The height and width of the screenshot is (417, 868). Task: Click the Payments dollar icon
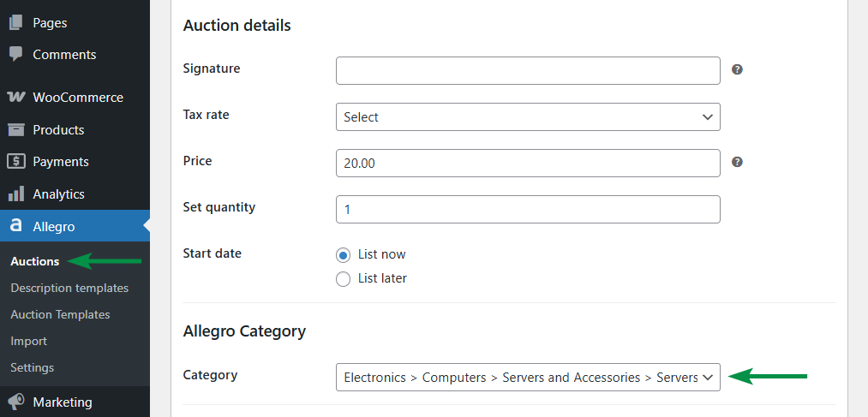click(x=16, y=162)
